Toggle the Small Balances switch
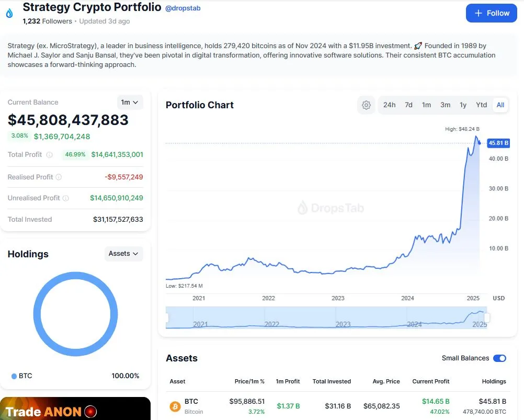Screen dimensions: 524x420 [x=499, y=358]
